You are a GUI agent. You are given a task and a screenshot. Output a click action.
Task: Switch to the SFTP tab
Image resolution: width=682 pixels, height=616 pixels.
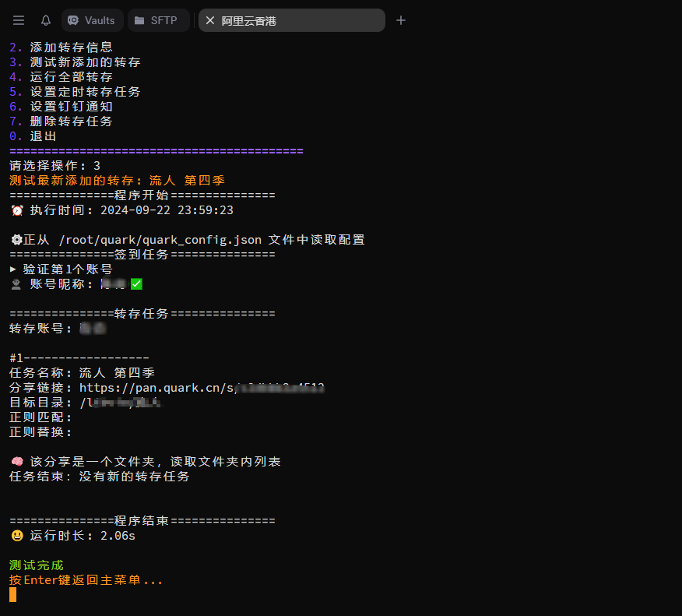(158, 20)
